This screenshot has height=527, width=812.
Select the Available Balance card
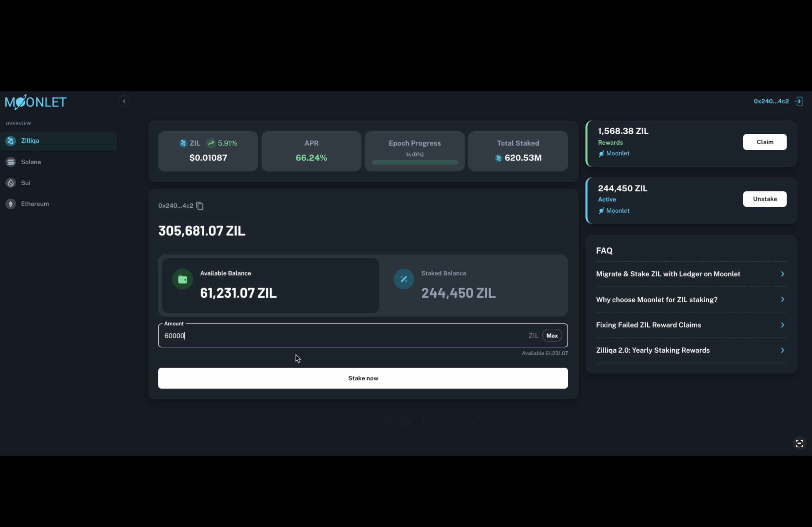(270, 286)
